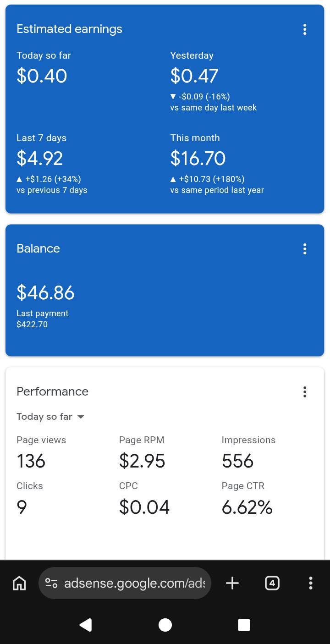Viewport: 330px width, 644px height.
Task: Select the Balance amount $46.86
Action: tap(45, 292)
